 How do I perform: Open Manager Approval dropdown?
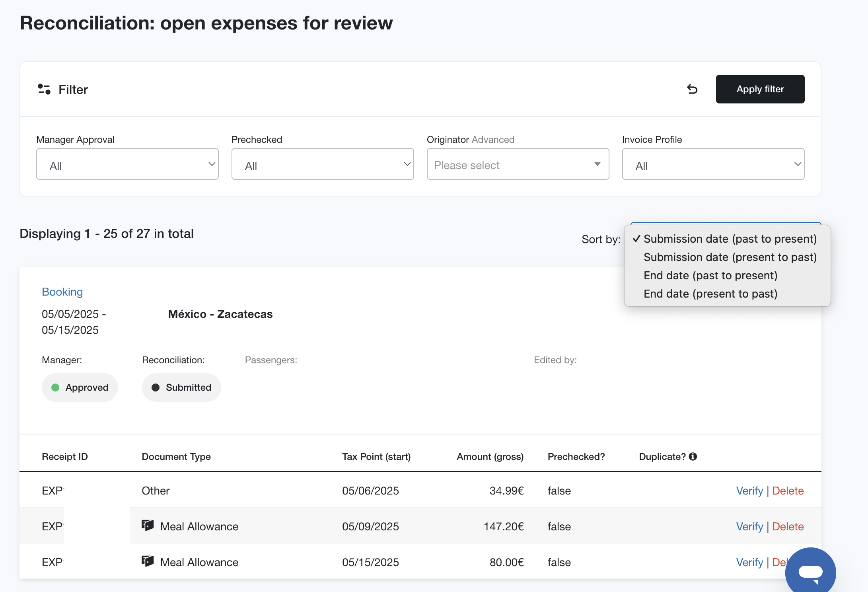[x=127, y=164]
